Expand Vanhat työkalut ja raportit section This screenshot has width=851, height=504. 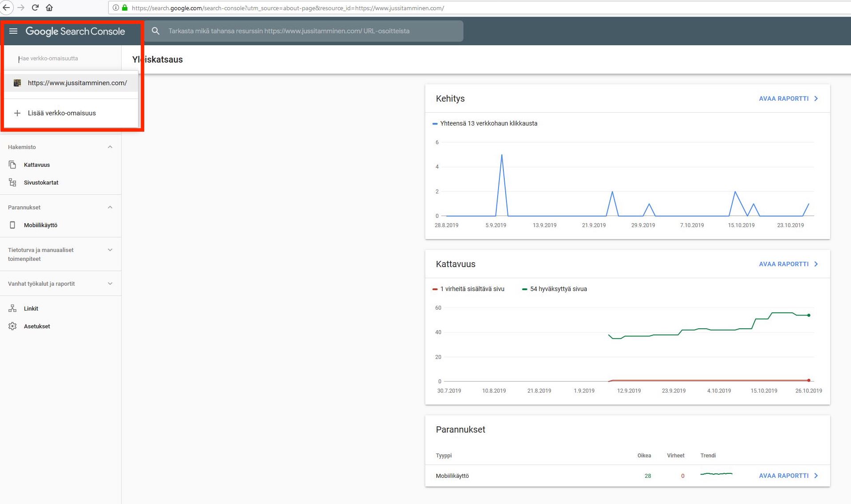click(110, 283)
